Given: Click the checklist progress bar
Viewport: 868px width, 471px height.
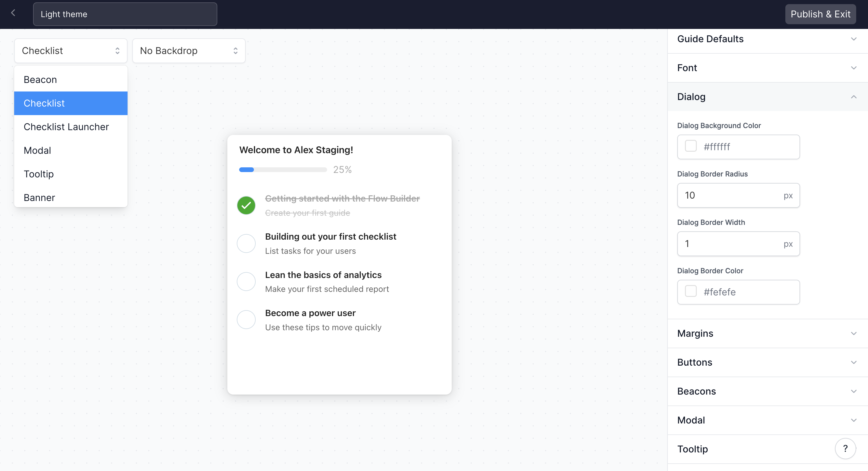Looking at the screenshot, I should click(283, 170).
